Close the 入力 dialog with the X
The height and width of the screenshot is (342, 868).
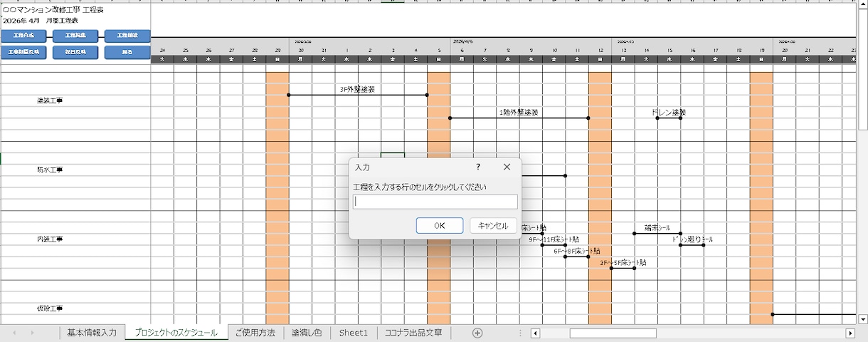(507, 167)
